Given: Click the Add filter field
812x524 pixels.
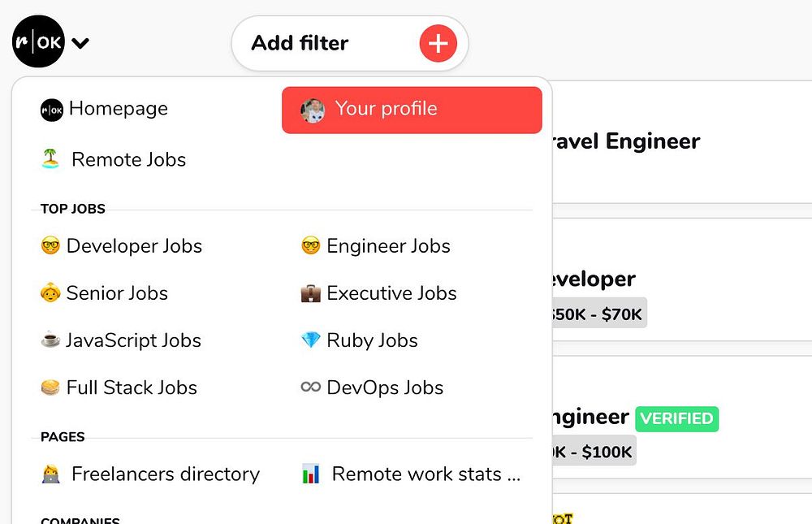Looking at the screenshot, I should (325, 43).
